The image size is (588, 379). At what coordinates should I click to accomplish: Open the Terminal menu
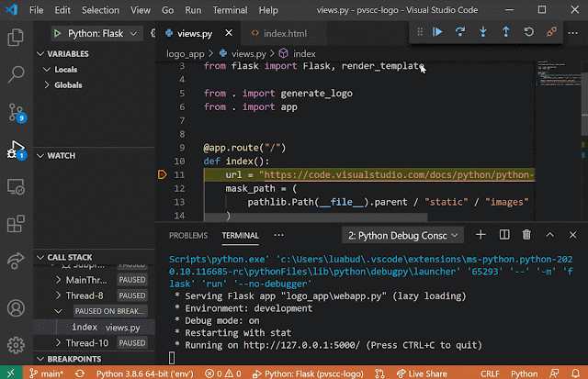230,10
